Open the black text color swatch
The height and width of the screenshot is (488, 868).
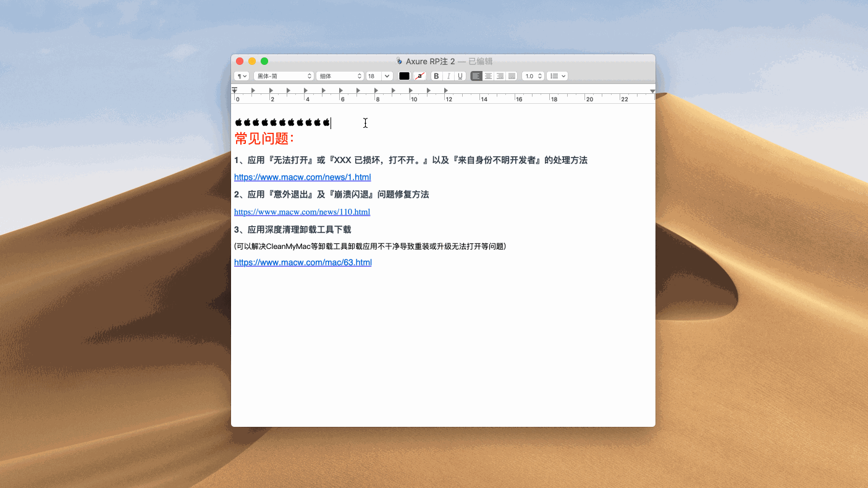pos(405,76)
